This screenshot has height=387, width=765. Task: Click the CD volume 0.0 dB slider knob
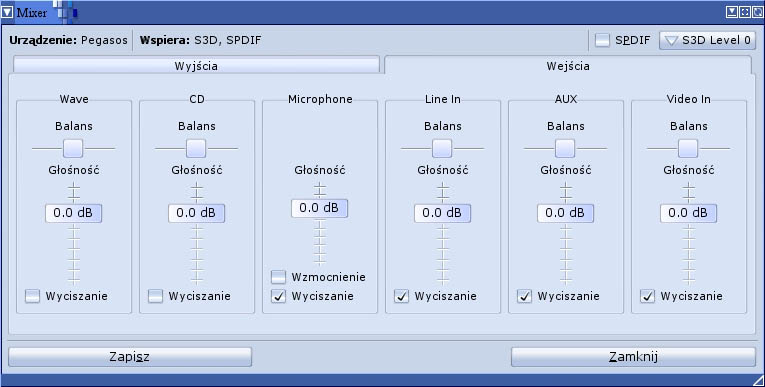pos(197,213)
